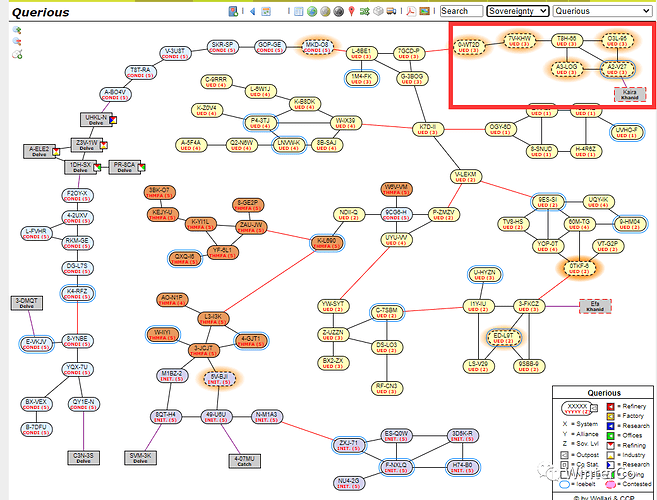Click station services icon beside UHKL-N
657x500 pixels.
tap(114, 119)
